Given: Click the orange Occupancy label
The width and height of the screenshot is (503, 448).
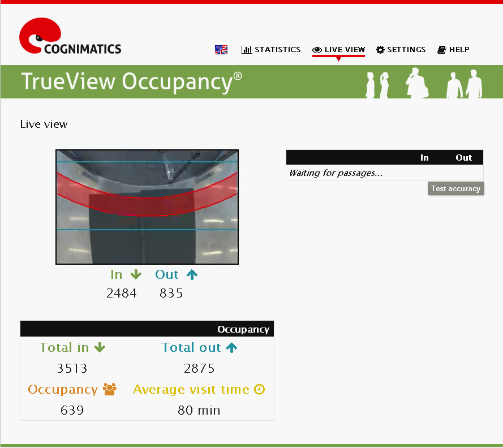Looking at the screenshot, I should pos(63,389).
